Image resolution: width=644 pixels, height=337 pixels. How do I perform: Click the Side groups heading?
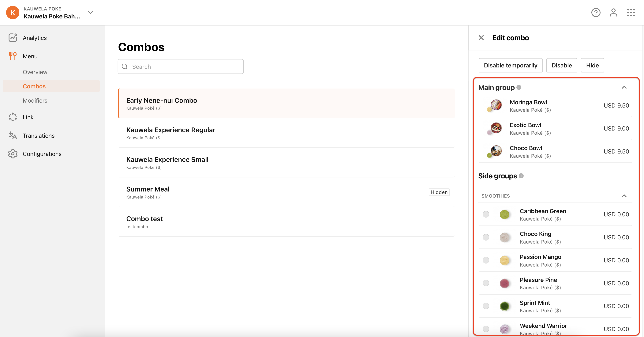point(497,176)
